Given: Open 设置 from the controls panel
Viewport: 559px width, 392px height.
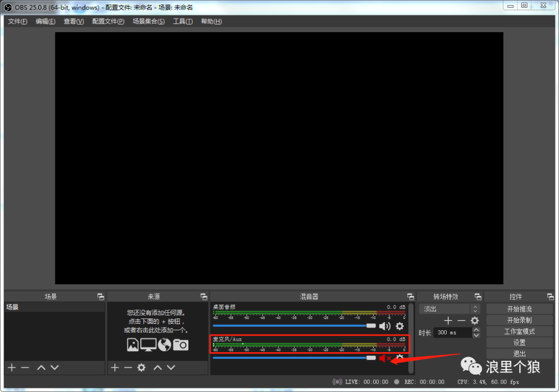Looking at the screenshot, I should (x=520, y=343).
